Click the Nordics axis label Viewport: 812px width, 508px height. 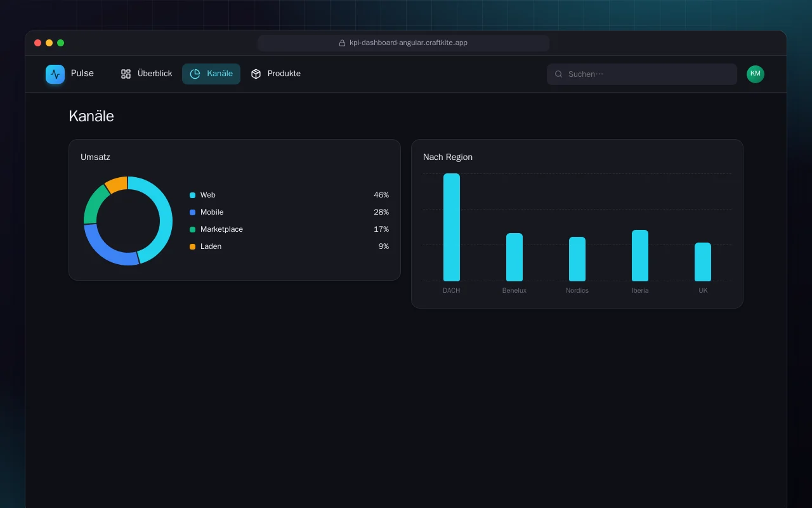pos(577,290)
